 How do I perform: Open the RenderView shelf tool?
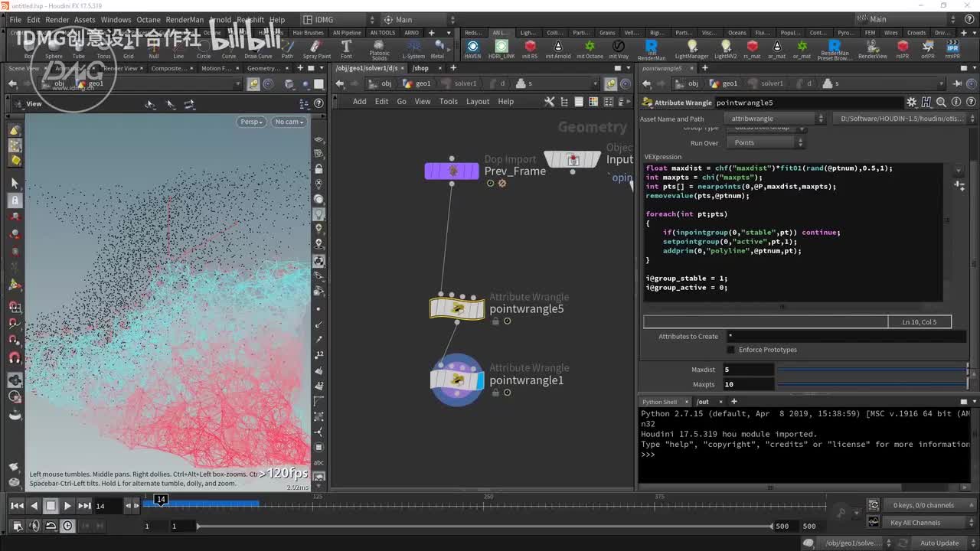coord(872,48)
